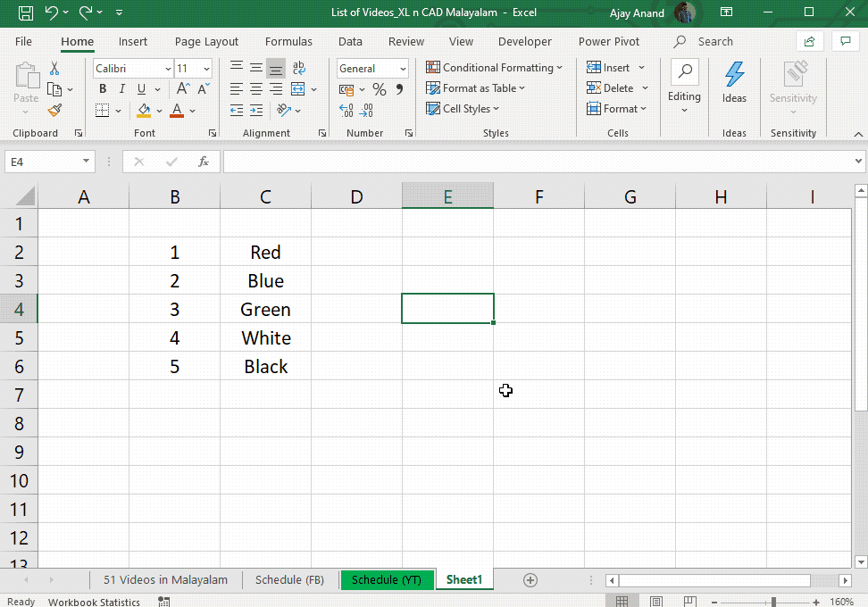The height and width of the screenshot is (607, 868).
Task: Toggle Italic formatting
Action: 121,89
